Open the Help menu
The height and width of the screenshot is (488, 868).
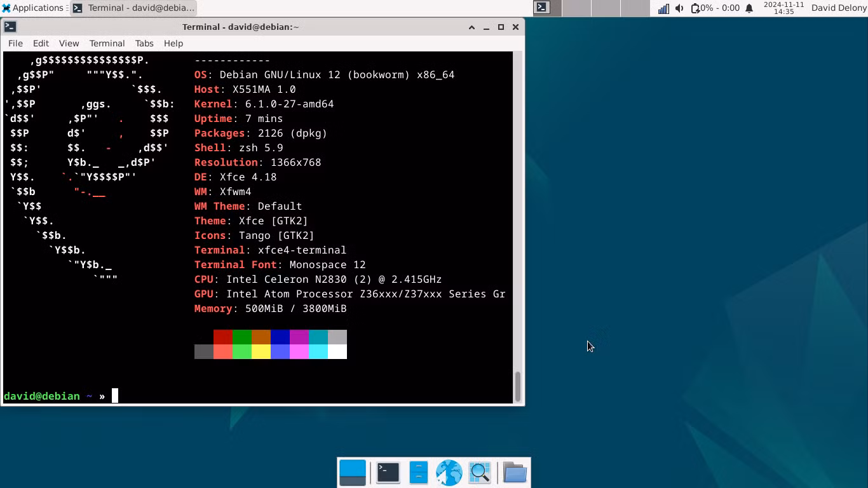tap(173, 43)
